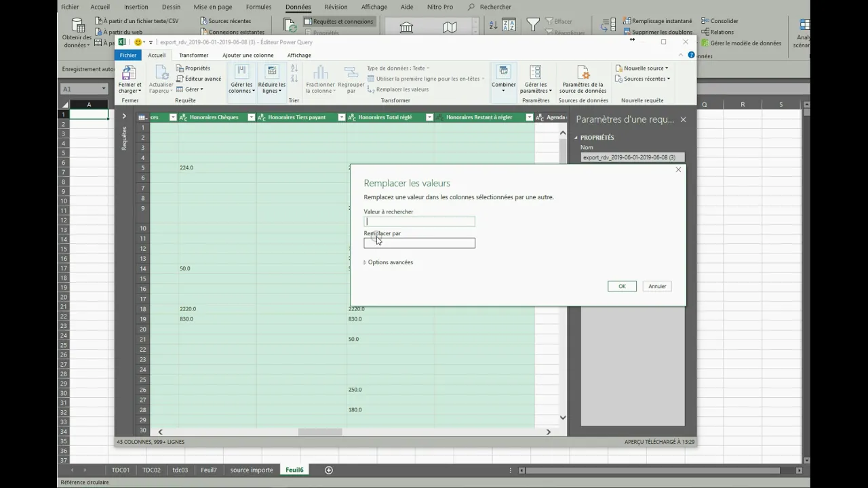Open the Gérer dropdown in Requête group
Screen dimensions: 868x488
point(189,89)
